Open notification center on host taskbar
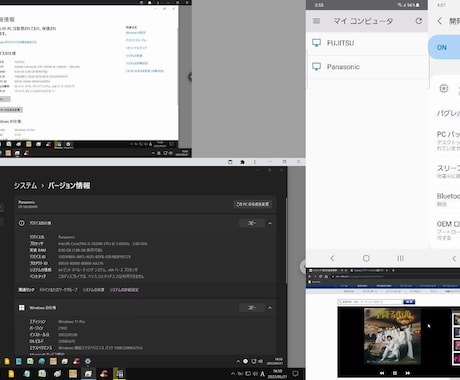Viewport: 460px width, 380px height. [x=295, y=374]
